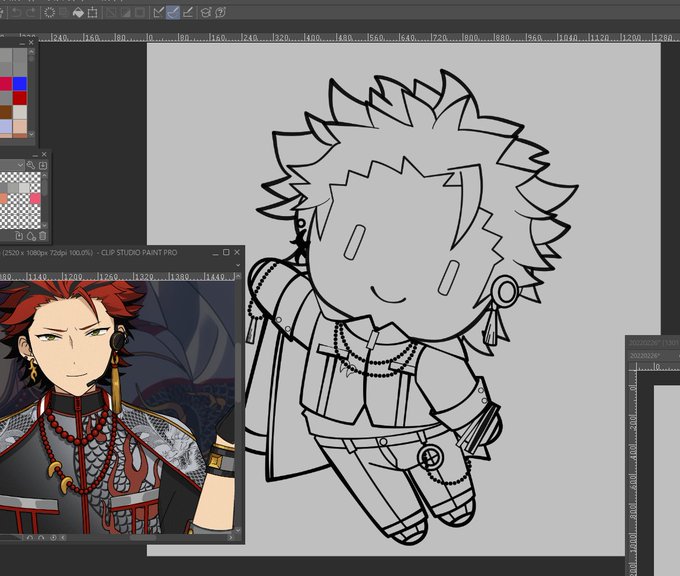The image size is (680, 576).
Task: Click the wrench settings icon in lower palette
Action: coord(30,165)
